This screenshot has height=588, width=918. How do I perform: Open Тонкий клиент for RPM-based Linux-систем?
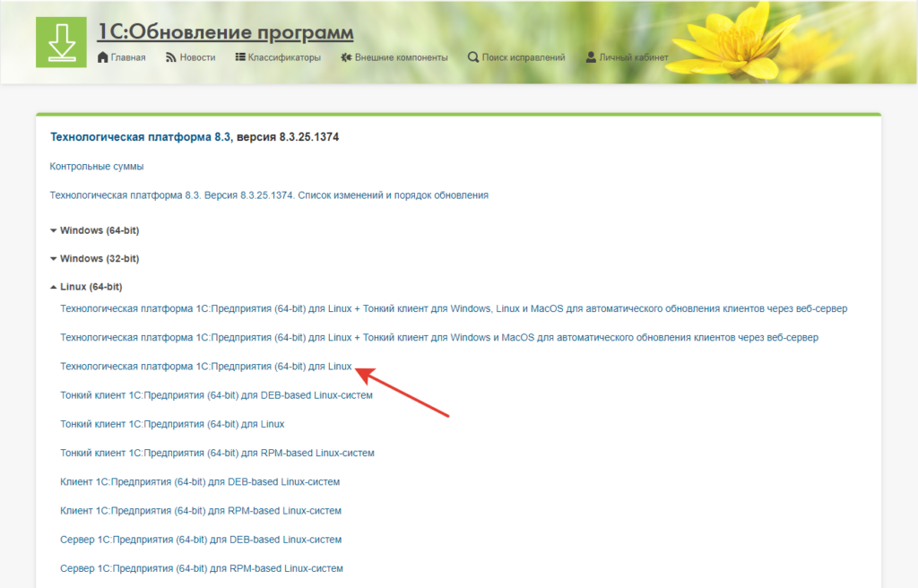[x=217, y=453]
